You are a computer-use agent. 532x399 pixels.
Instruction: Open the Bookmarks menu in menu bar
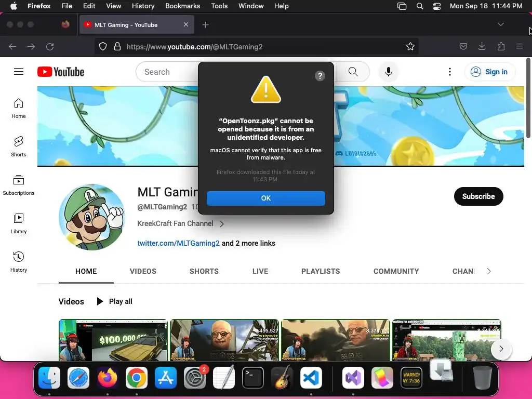pos(182,6)
